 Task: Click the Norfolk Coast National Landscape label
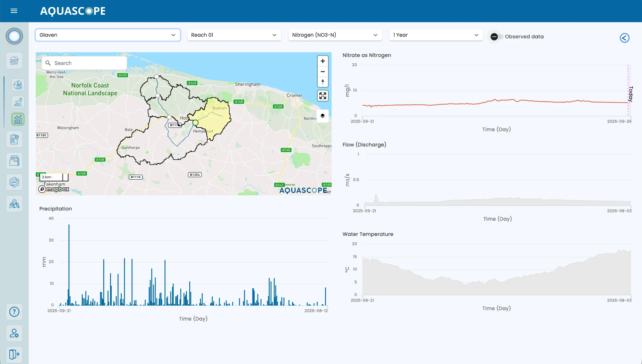point(90,89)
